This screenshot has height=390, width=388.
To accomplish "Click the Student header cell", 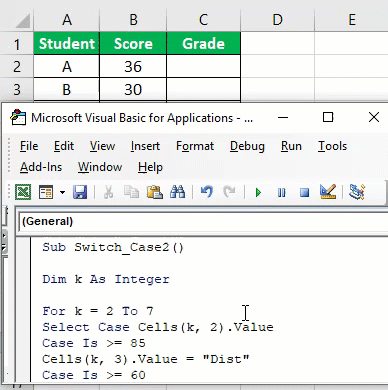I will point(67,44).
